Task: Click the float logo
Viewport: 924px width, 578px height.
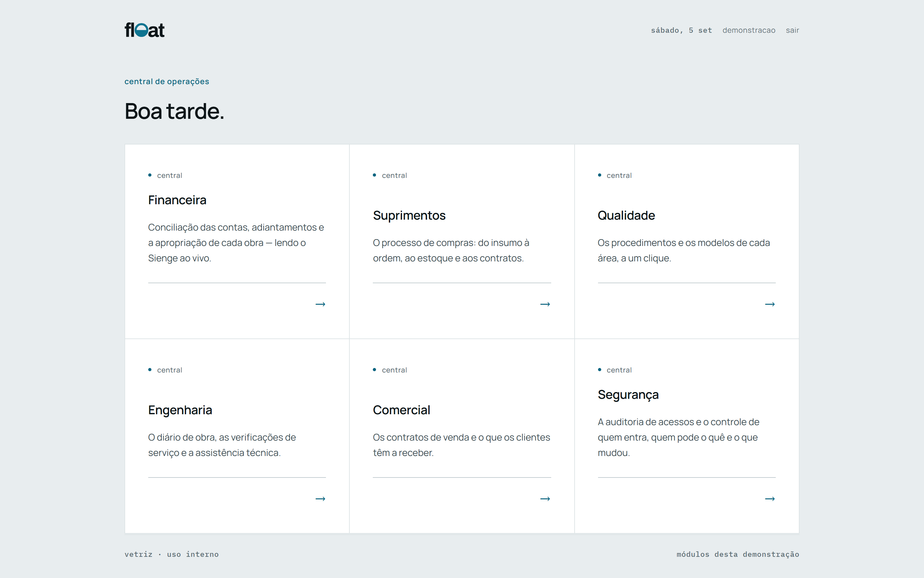Action: [144, 30]
